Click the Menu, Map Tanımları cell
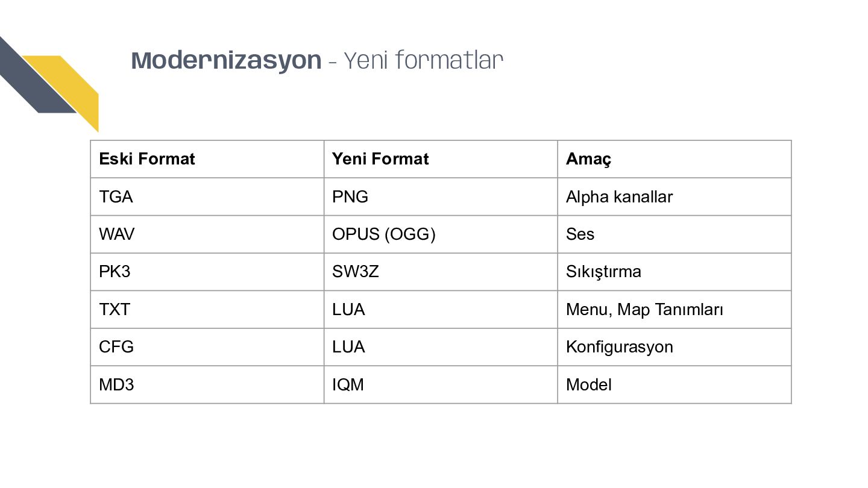 point(674,310)
